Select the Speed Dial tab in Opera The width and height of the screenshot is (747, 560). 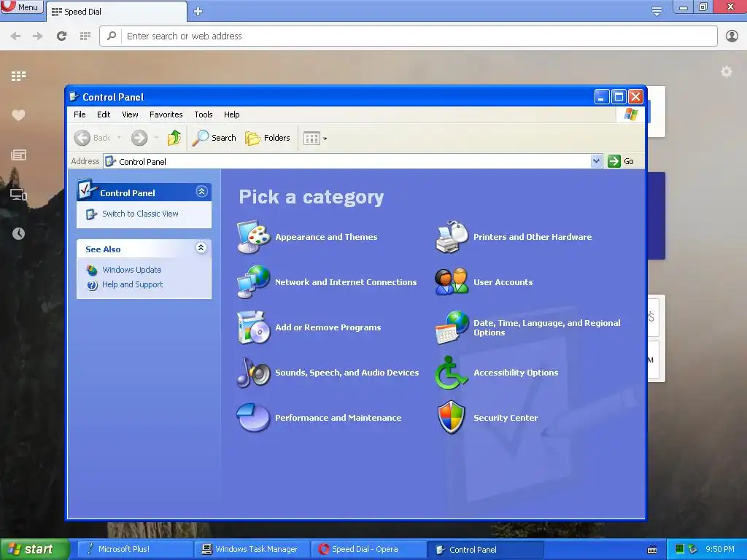click(116, 12)
